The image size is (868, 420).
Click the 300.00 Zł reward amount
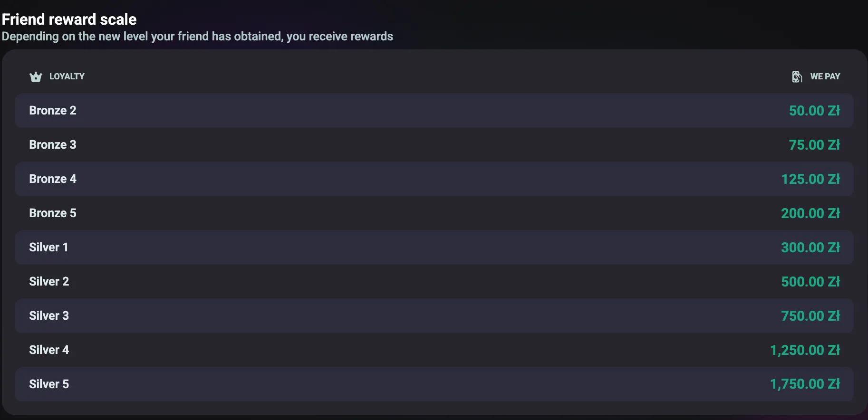click(x=810, y=248)
